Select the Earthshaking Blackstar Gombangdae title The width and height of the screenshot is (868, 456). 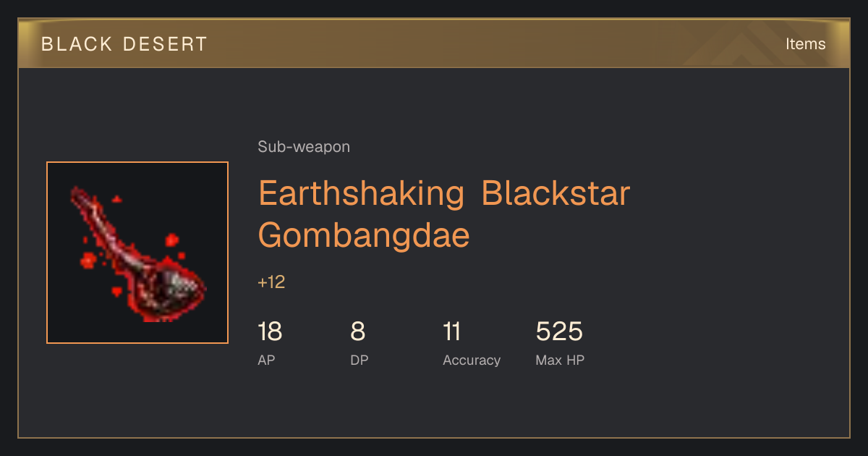(x=444, y=214)
